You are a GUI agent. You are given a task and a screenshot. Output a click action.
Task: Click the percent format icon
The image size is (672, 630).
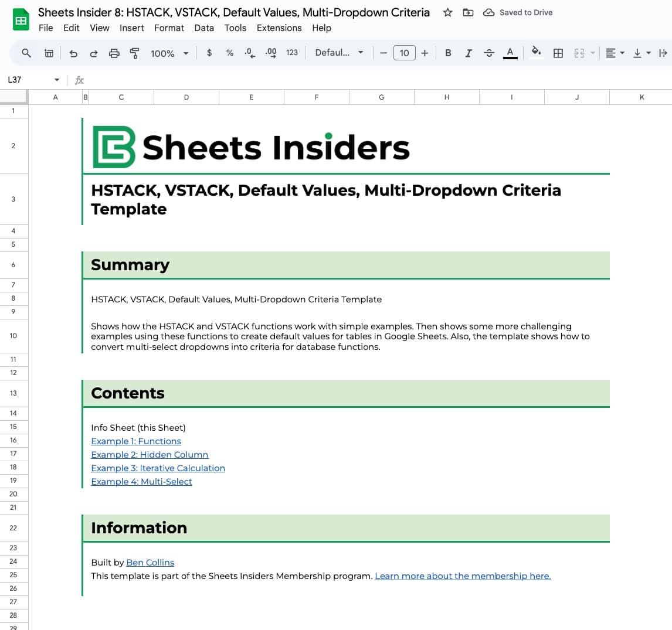point(229,53)
